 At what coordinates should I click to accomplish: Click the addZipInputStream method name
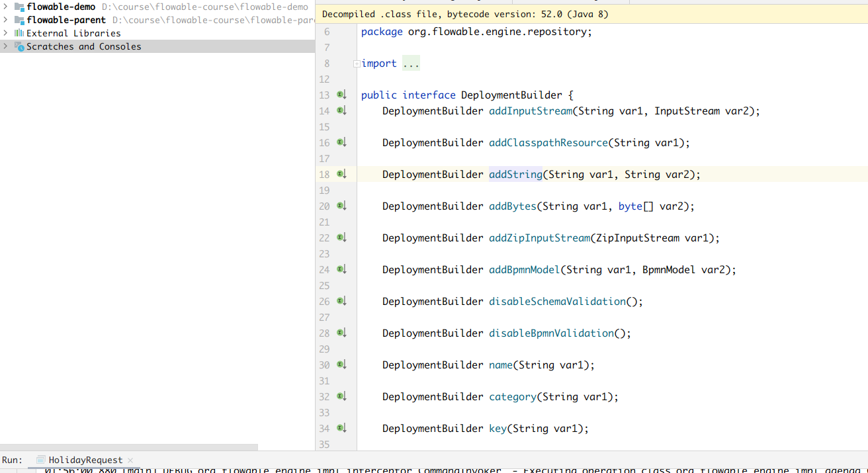tap(539, 238)
